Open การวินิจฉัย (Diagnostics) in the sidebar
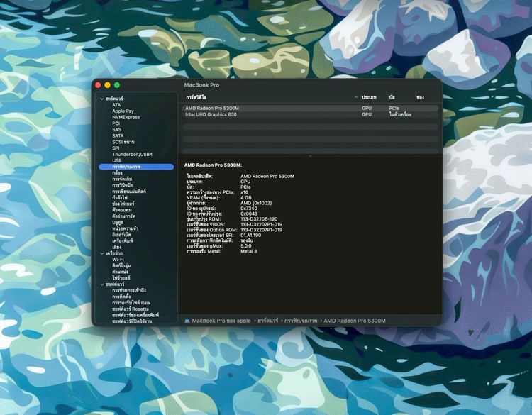The height and width of the screenshot is (415, 532). click(x=123, y=185)
